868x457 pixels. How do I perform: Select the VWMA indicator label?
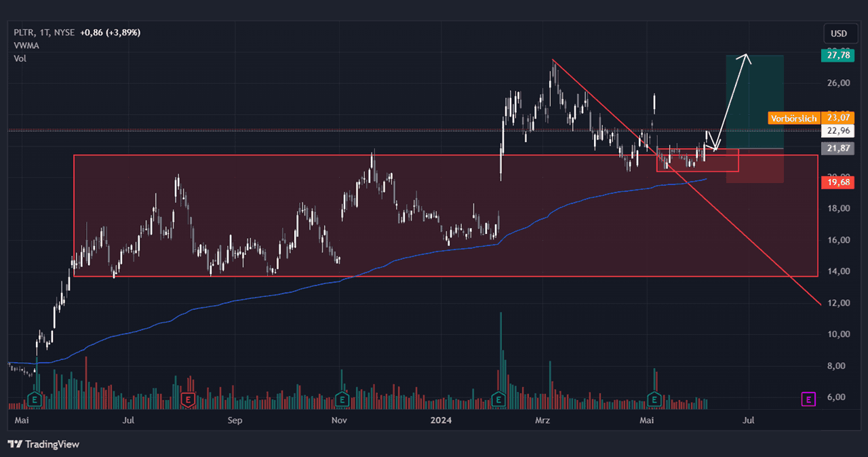26,45
